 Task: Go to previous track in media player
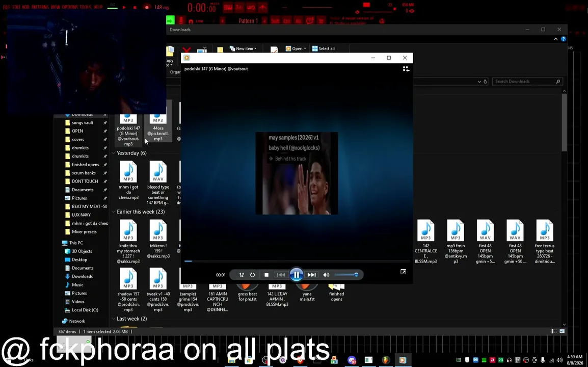(281, 275)
